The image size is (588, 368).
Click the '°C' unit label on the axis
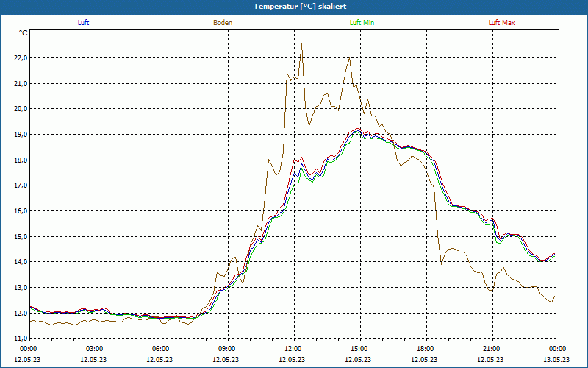point(24,33)
